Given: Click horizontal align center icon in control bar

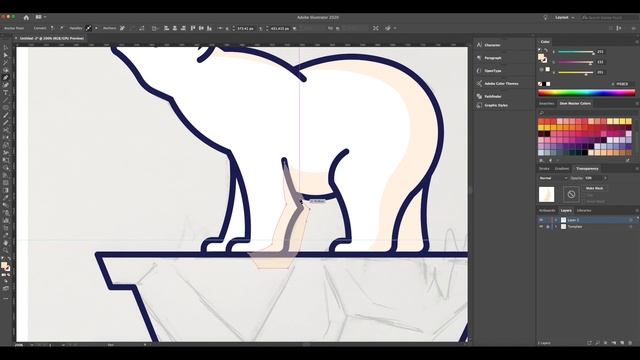Looking at the screenshot, I should (x=175, y=28).
